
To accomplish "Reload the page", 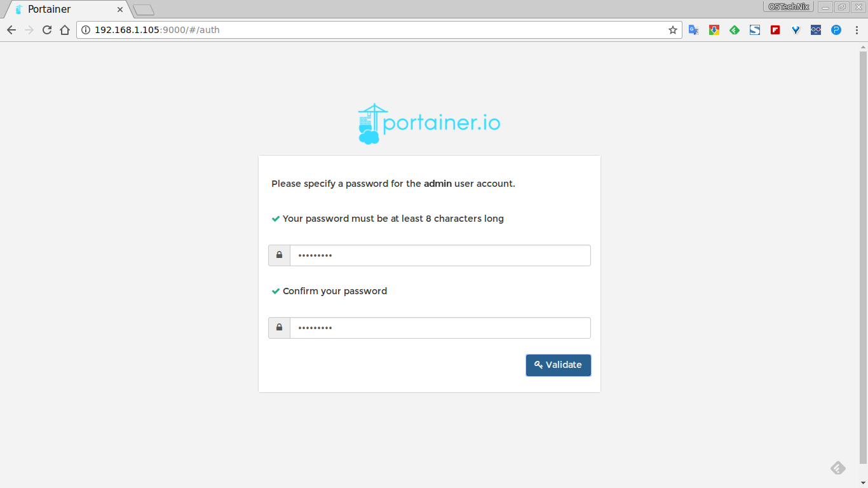I will 47,30.
